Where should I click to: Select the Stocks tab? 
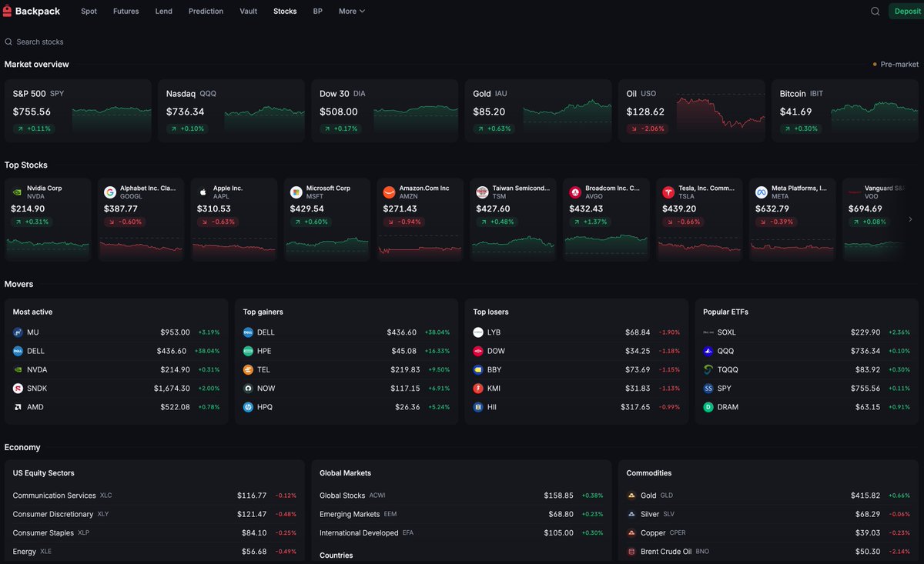click(285, 12)
